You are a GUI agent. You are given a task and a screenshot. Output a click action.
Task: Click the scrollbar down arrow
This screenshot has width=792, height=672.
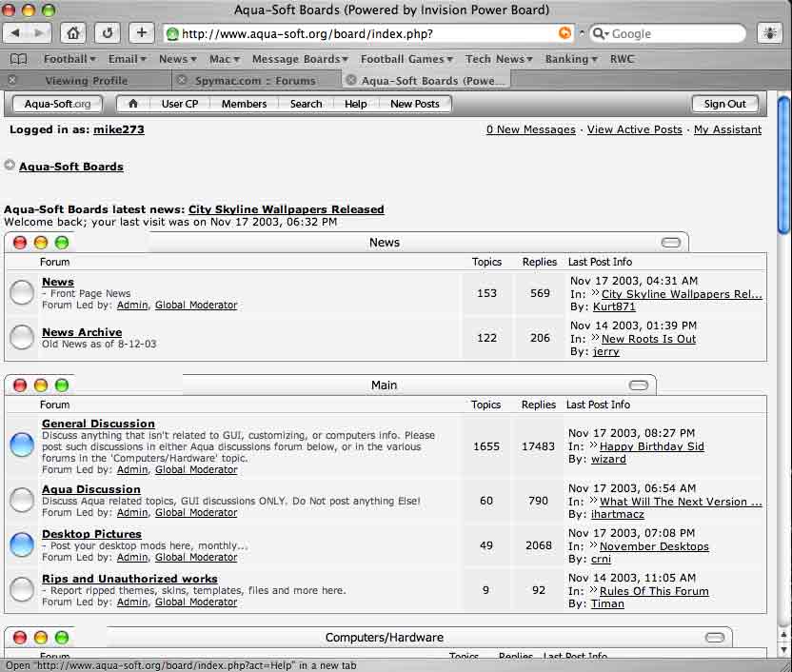tap(784, 649)
